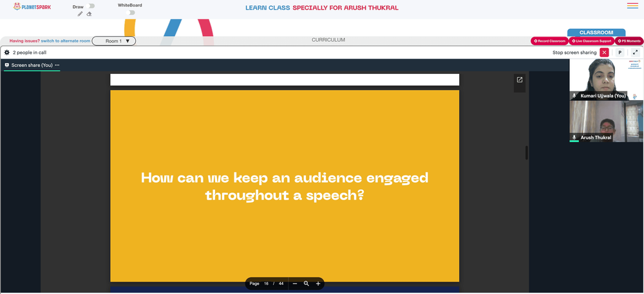Image resolution: width=644 pixels, height=294 pixels.
Task: Enter fullscreen with expand arrows icon
Action: coord(636,53)
